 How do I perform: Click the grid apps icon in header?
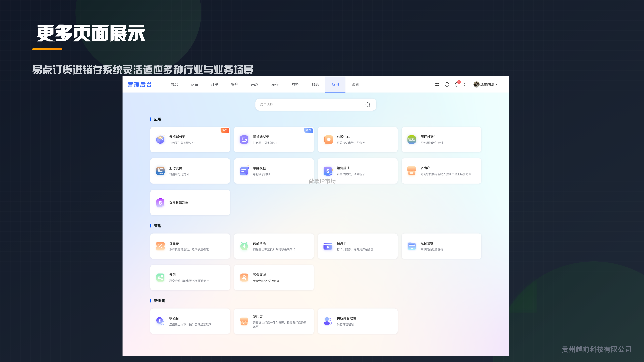pyautogui.click(x=437, y=84)
